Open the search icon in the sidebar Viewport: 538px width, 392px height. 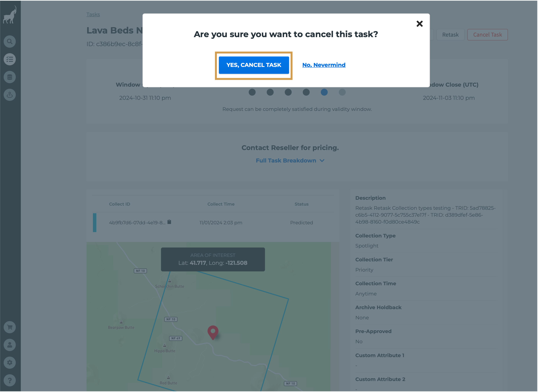tap(10, 42)
